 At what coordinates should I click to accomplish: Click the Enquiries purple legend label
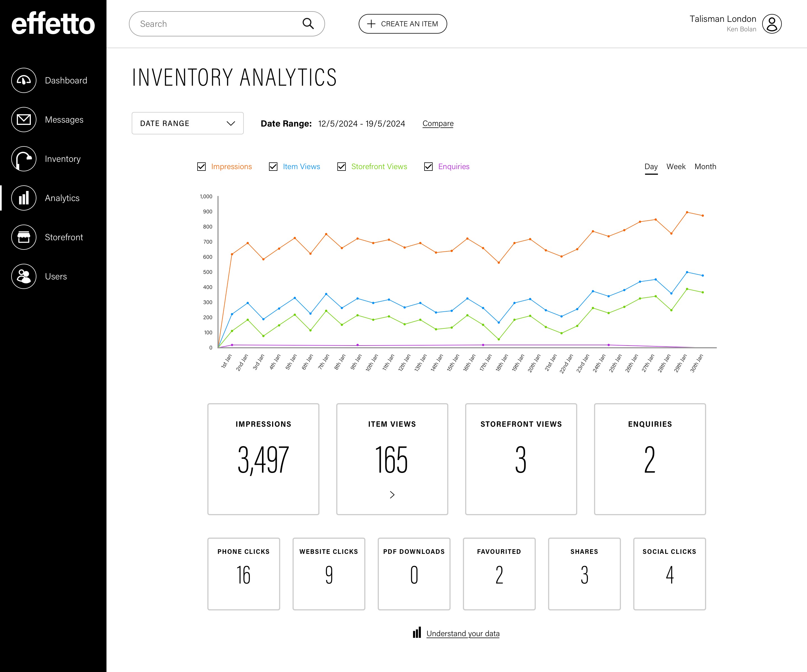pos(454,167)
